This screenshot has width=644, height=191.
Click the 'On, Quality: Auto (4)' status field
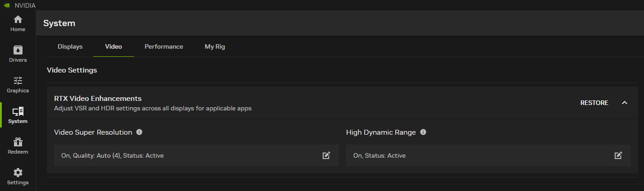point(113,156)
